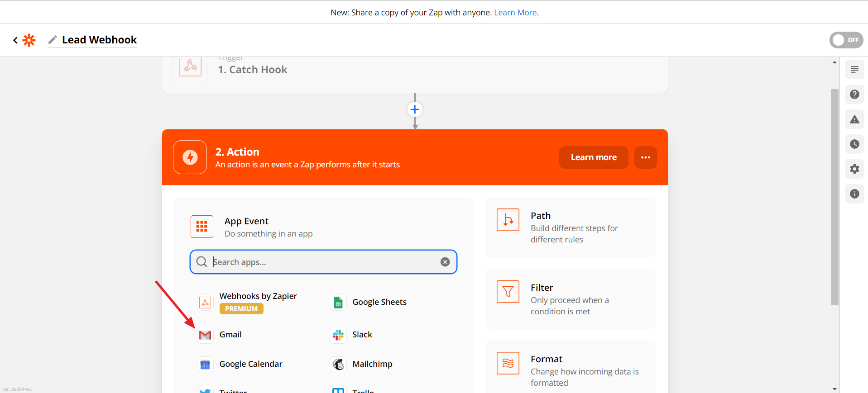This screenshot has height=393, width=868.
Task: Click the back chevron arrow
Action: [x=15, y=40]
